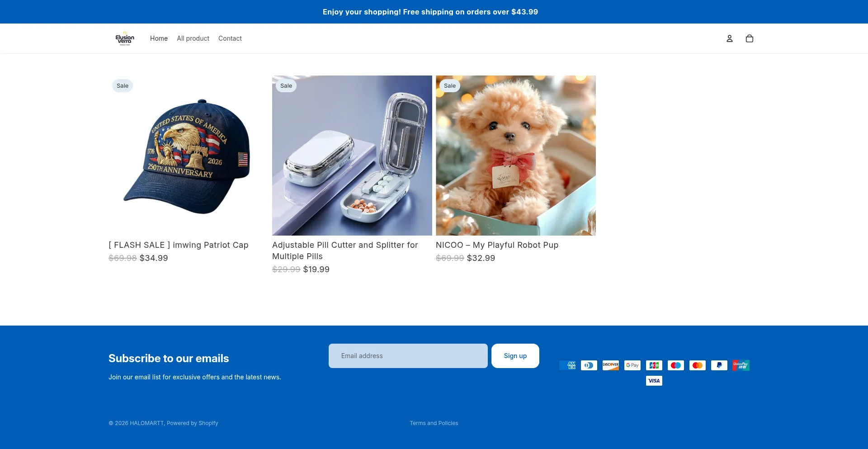This screenshot has height=449, width=868.
Task: Open the account login icon
Action: tap(729, 38)
